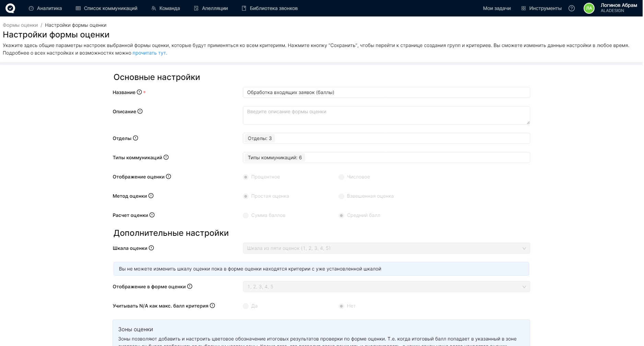Click the Список коммуникаций table icon
Image resolution: width=644 pixels, height=346 pixels.
[78, 8]
